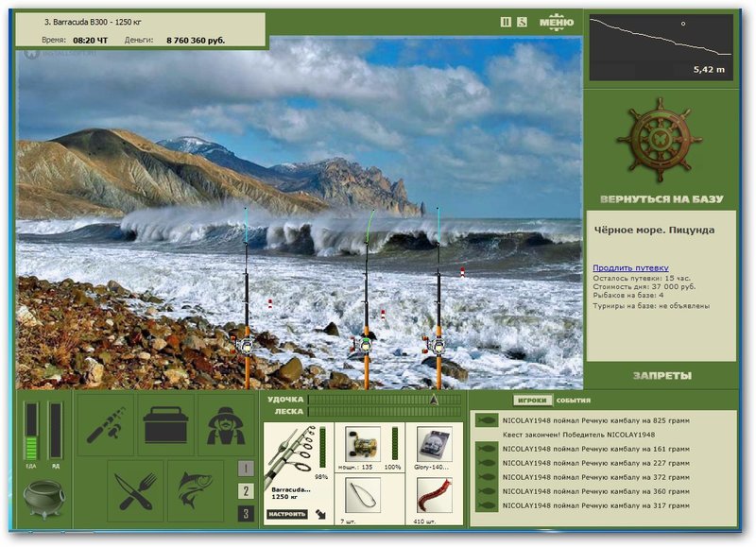Click the Продлить путевку link

pos(630,268)
